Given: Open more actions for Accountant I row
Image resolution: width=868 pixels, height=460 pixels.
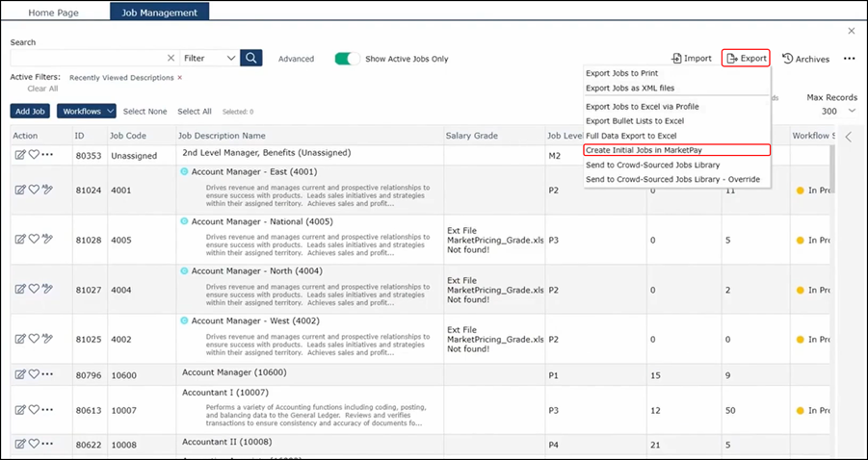Looking at the screenshot, I should coord(47,410).
